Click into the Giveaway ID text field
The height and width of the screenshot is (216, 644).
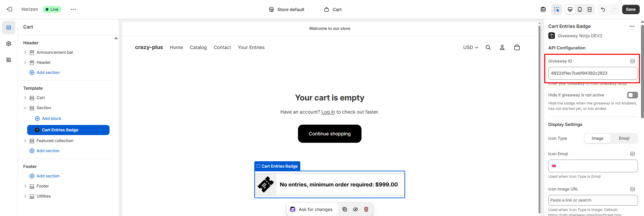click(x=593, y=73)
